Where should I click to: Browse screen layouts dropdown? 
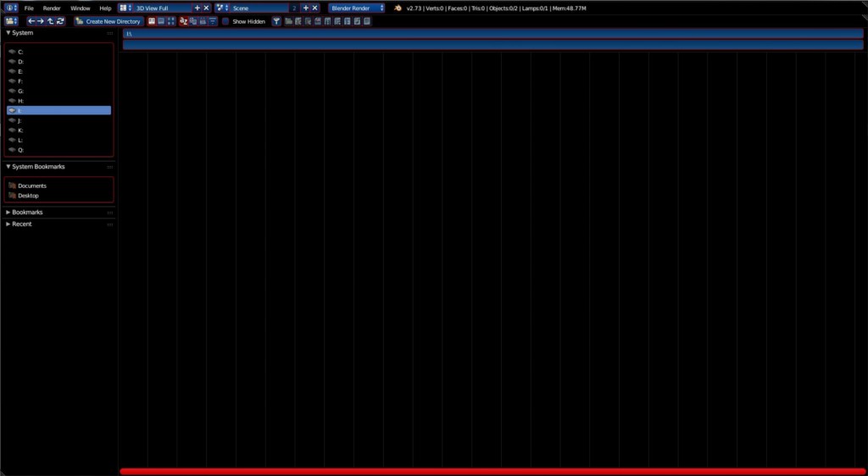(125, 8)
